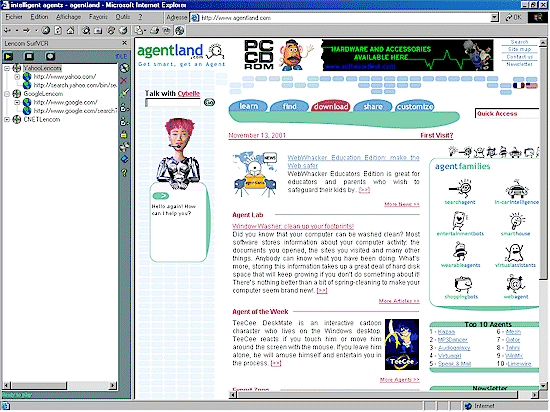The height and width of the screenshot is (412, 550).
Task: Click the IE Refresh toolbar icon
Action: pyautogui.click(x=58, y=31)
